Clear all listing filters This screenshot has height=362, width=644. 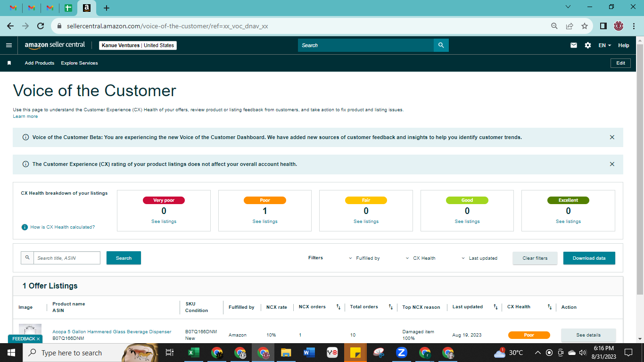click(x=535, y=258)
